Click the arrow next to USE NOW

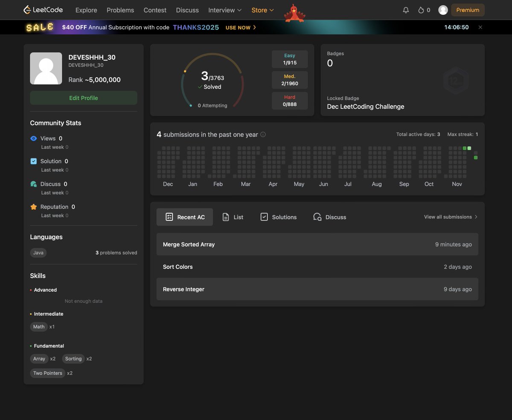point(255,27)
